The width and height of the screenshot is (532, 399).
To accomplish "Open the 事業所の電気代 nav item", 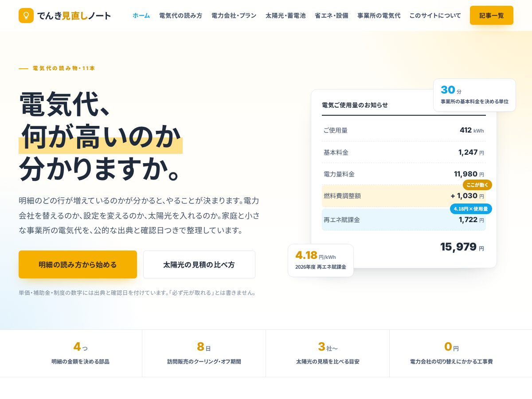I will point(379,16).
